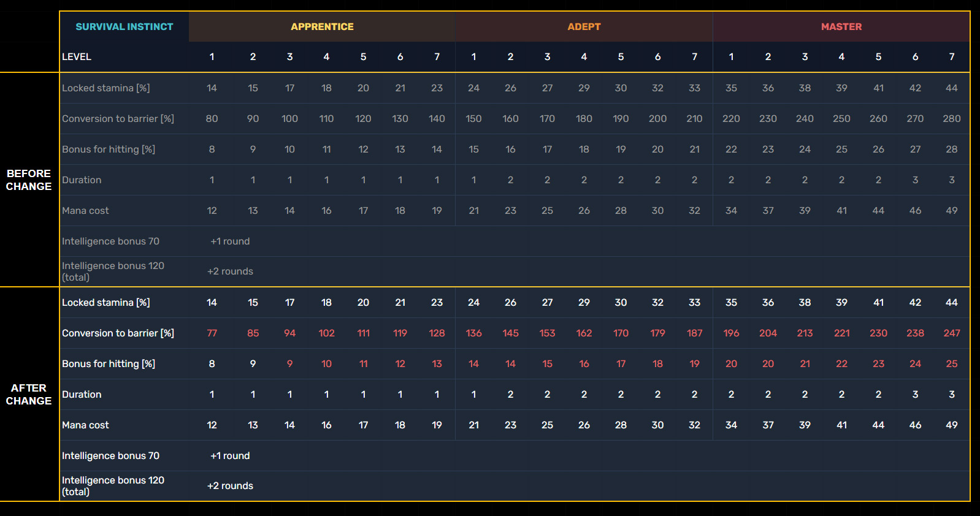Screen dimensions: 980x516
Task: Select the ADEPT column group header
Action: pyautogui.click(x=584, y=27)
